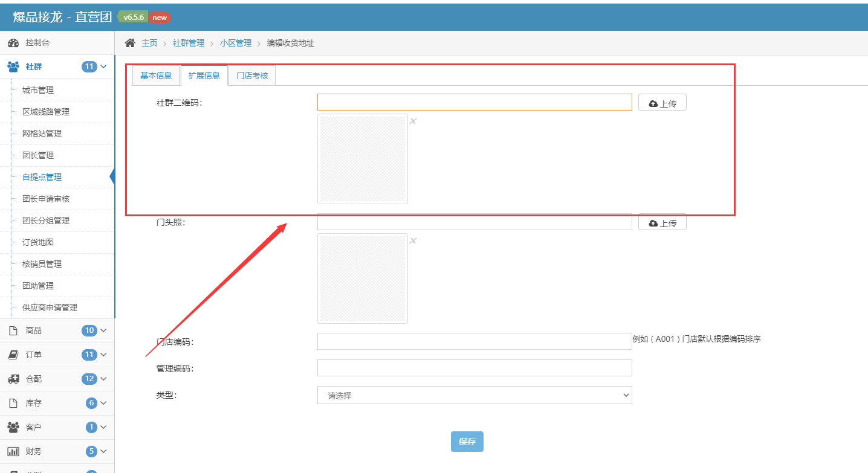Open 团助管理 in the sidebar
Screen dimensions: 868x473
[x=38, y=286]
